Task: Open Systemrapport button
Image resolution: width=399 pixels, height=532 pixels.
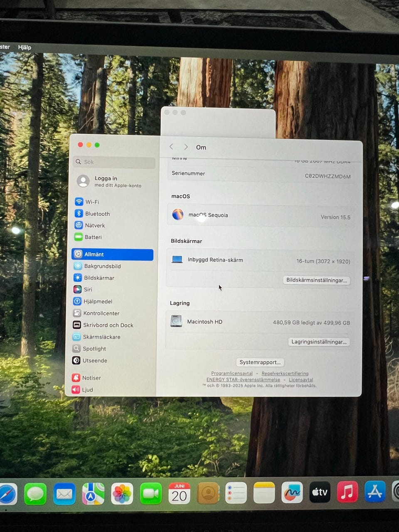Action: (260, 362)
